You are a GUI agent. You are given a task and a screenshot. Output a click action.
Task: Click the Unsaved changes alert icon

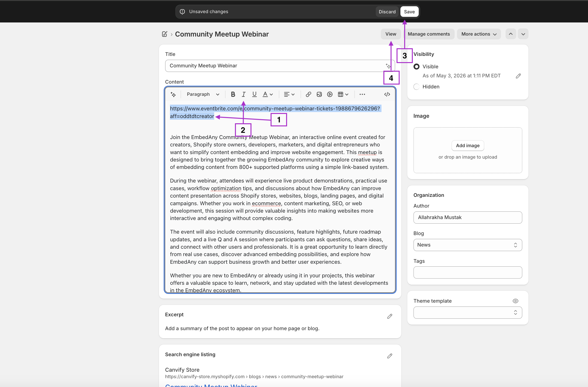(x=182, y=12)
